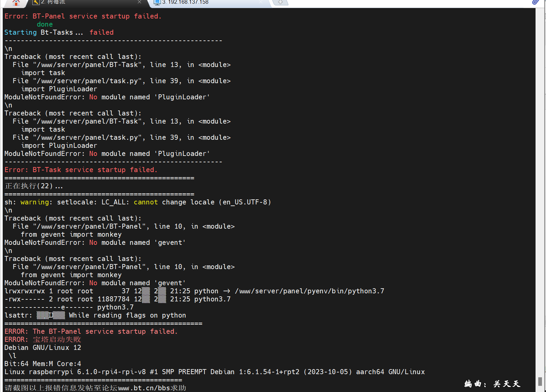Image resolution: width=546 pixels, height=392 pixels.
Task: Click the /www/server/panel/pyenv/bin/python3.7 symlink path
Action: tap(310, 291)
